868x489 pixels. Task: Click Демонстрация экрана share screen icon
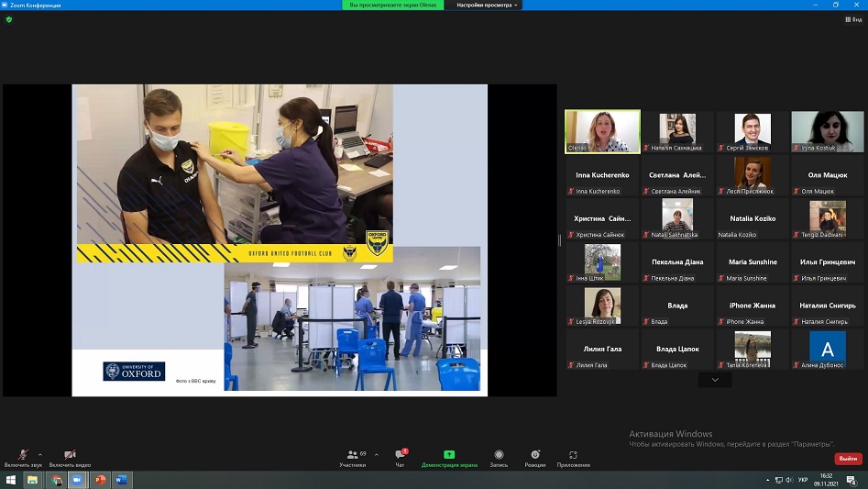449,457
